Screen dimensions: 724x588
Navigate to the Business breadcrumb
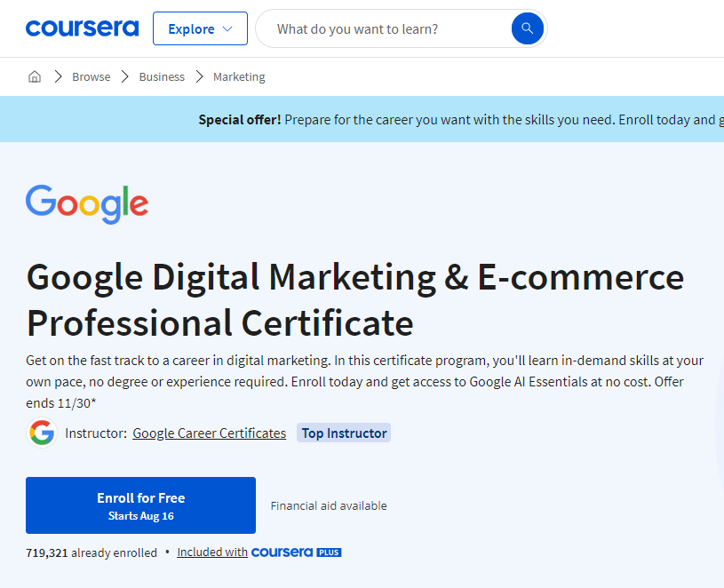[x=162, y=77]
